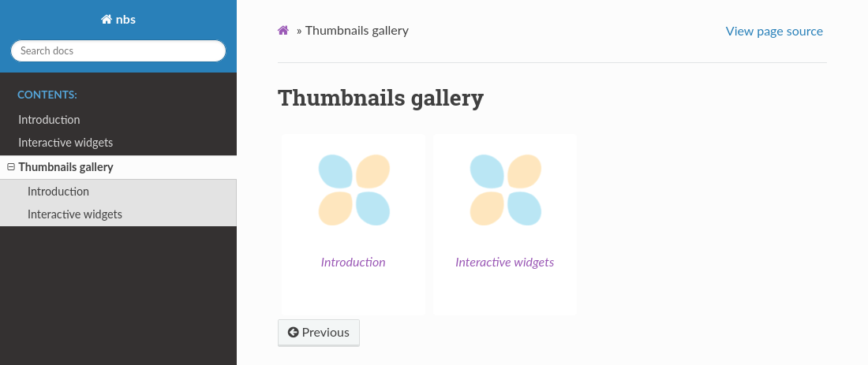The width and height of the screenshot is (868, 365).
Task: Select Thumbnails gallery entry in sidebar
Action: (65, 167)
